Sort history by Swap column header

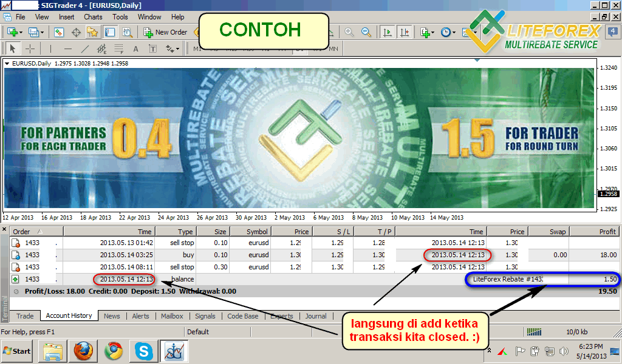(549, 232)
